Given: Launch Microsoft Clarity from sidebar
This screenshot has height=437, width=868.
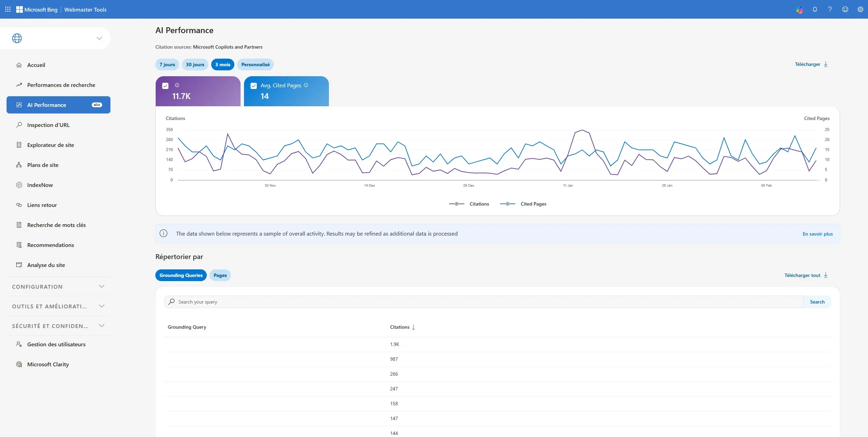Looking at the screenshot, I should 48,364.
